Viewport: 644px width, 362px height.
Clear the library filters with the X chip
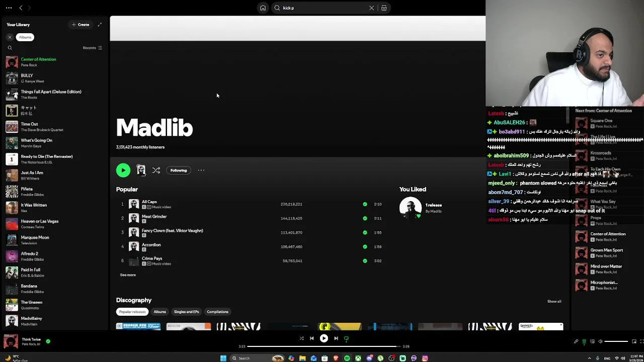coord(10,37)
